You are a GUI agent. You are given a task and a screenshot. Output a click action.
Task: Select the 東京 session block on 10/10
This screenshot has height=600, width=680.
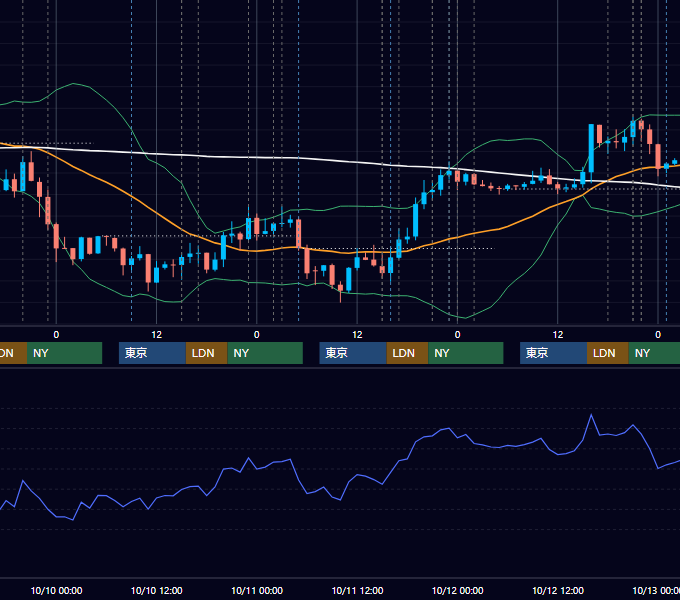[x=153, y=353]
